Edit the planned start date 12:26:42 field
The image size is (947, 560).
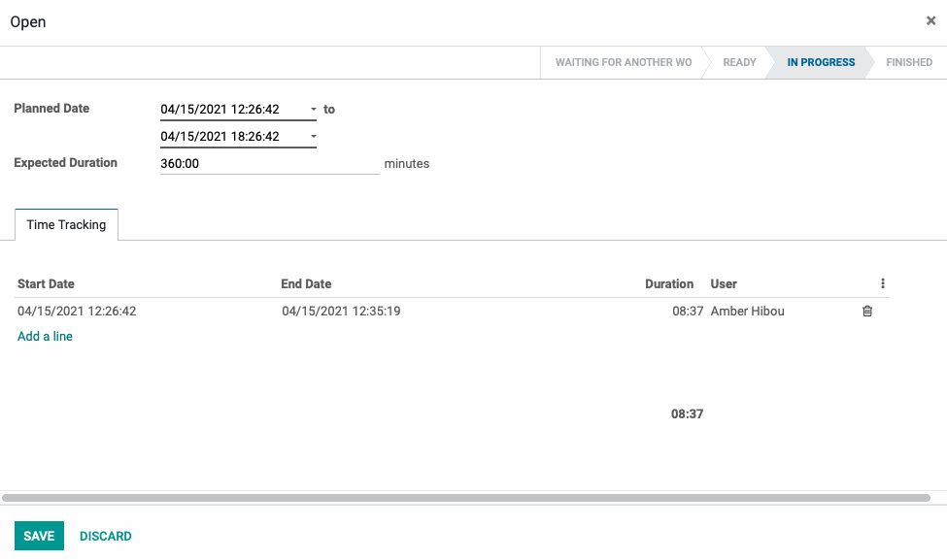click(232, 110)
